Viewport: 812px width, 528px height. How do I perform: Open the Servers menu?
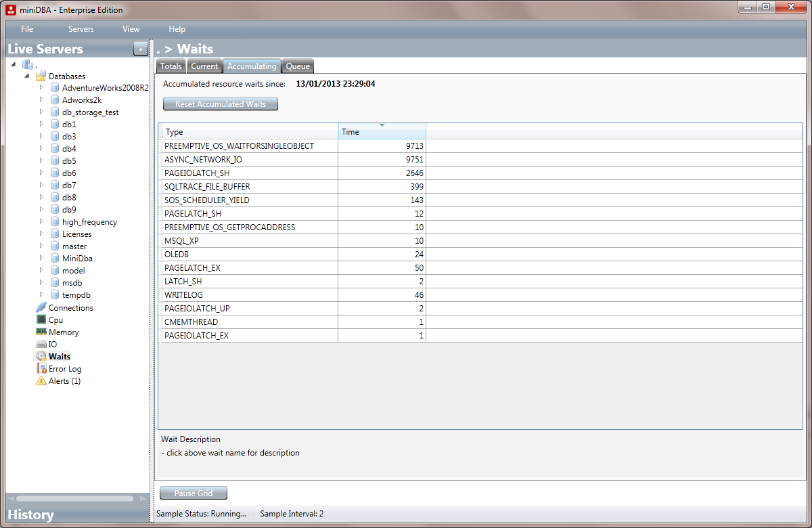click(x=81, y=29)
